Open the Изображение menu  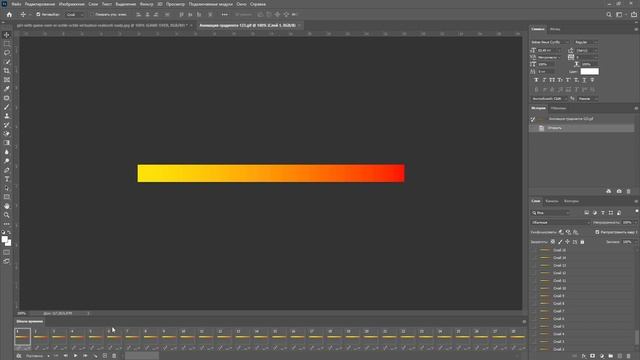(x=71, y=4)
